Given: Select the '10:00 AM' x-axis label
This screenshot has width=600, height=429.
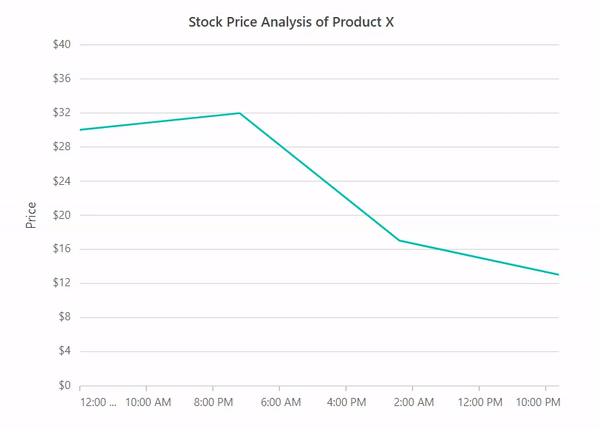Looking at the screenshot, I should point(146,402).
